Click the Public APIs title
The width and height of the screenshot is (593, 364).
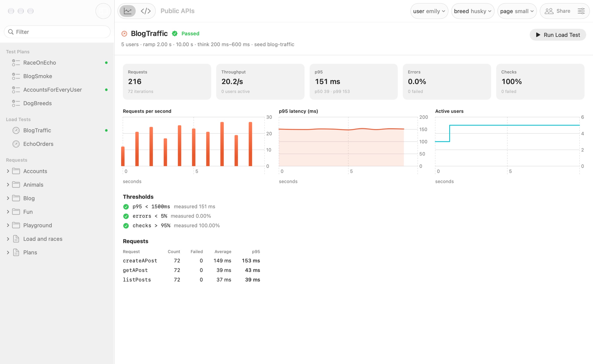click(x=177, y=11)
